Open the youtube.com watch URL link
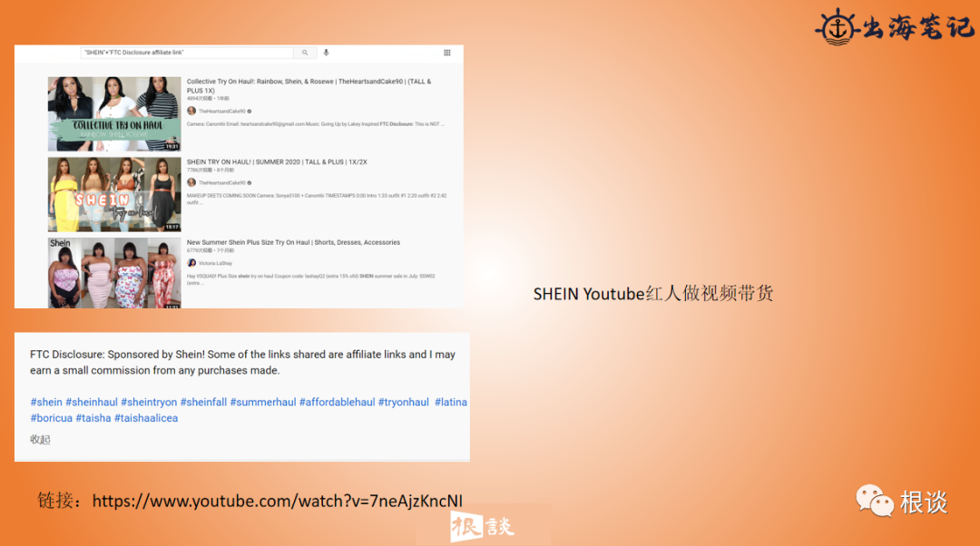 [x=277, y=501]
